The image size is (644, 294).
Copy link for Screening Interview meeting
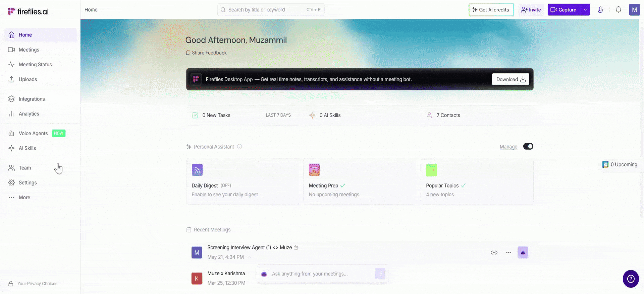494,252
